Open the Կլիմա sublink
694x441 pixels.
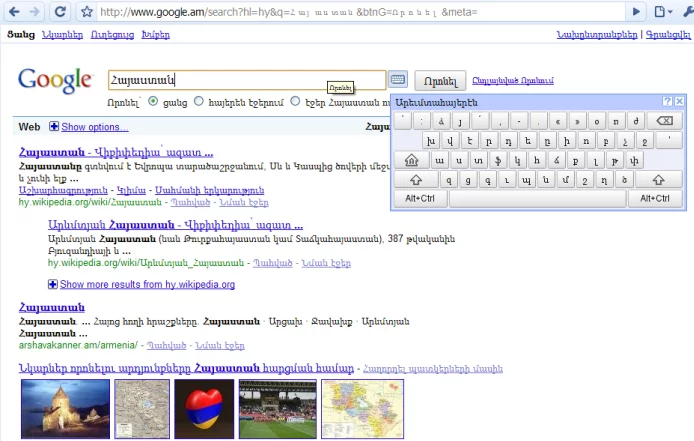[x=131, y=190]
